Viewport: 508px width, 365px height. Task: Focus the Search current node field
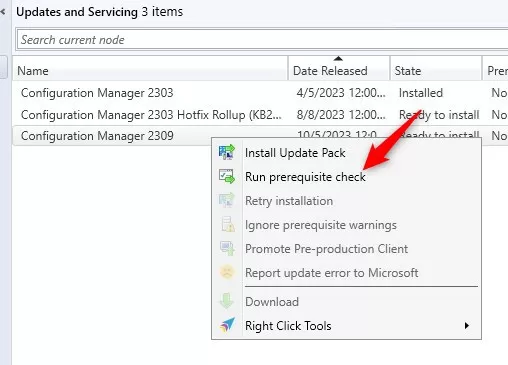(263, 40)
